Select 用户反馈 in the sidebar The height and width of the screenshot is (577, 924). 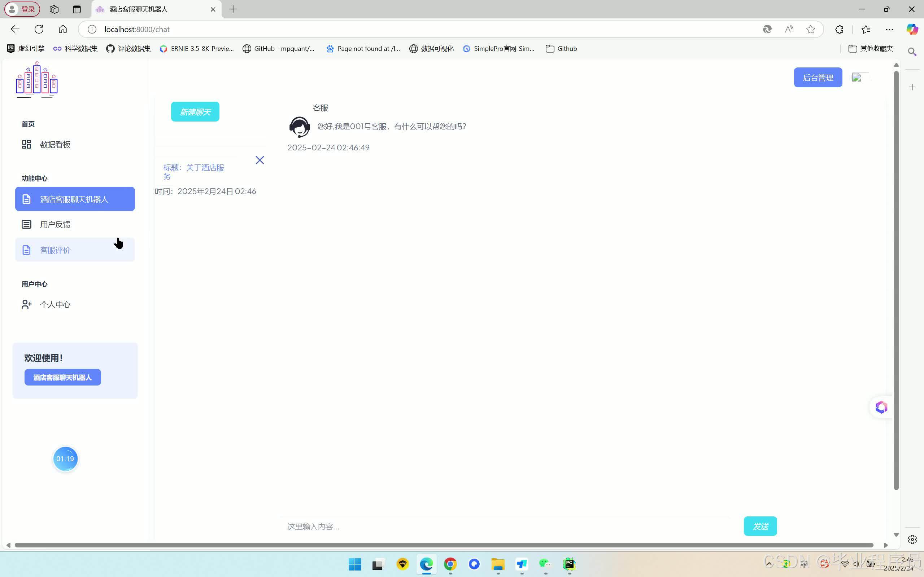[x=55, y=224]
